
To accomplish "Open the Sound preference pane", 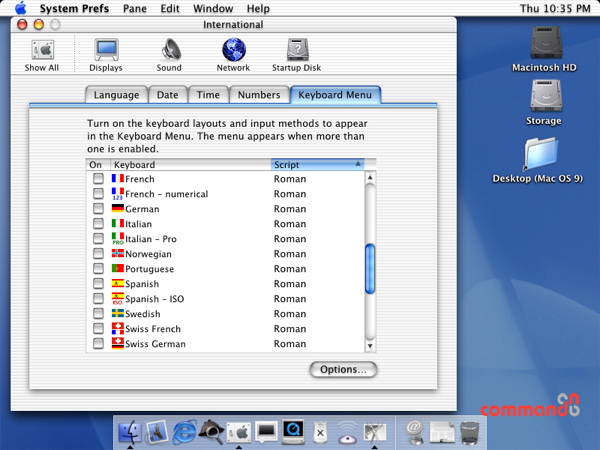I will coord(169,55).
